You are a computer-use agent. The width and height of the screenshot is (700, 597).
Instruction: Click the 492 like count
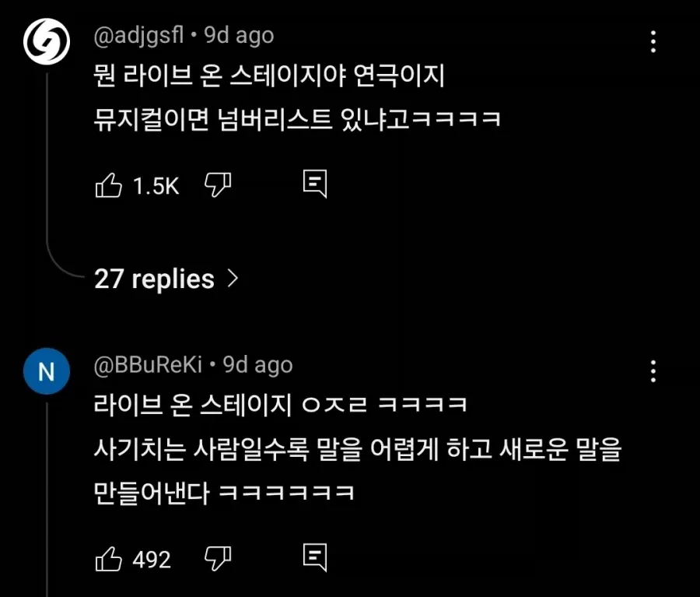152,559
